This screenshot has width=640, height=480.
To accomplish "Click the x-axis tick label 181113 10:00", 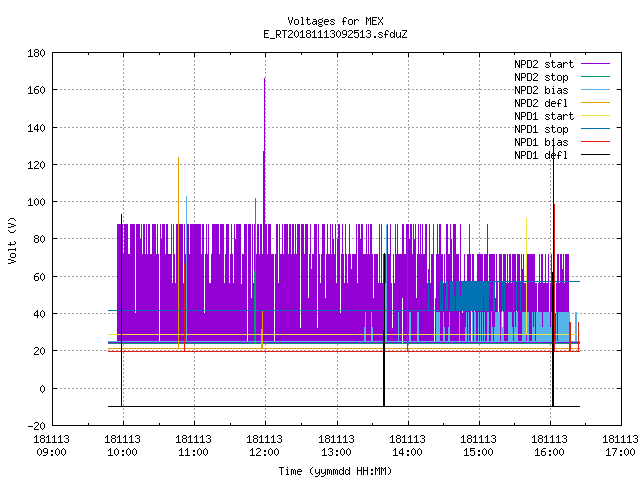I will [122, 446].
